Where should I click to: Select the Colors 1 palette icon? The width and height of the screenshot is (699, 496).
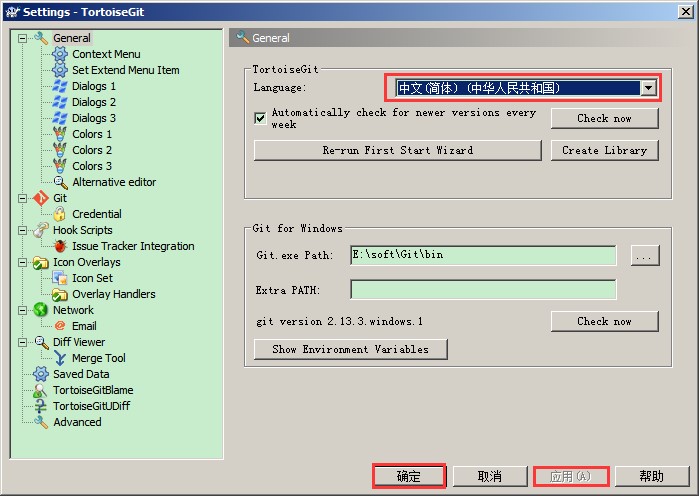[x=60, y=134]
